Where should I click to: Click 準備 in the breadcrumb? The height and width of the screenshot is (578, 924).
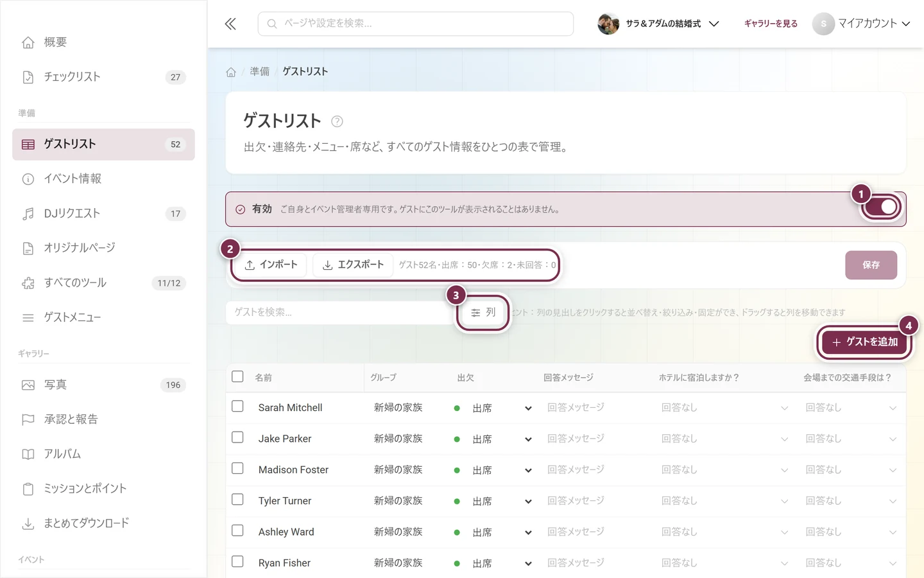tap(260, 72)
